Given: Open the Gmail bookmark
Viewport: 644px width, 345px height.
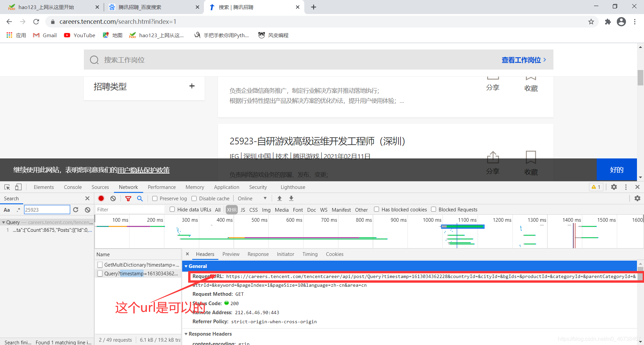Looking at the screenshot, I should pos(45,35).
